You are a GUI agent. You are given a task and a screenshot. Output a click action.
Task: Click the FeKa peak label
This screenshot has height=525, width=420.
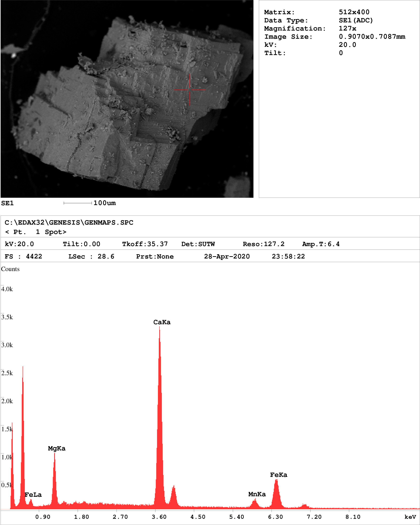click(x=279, y=475)
